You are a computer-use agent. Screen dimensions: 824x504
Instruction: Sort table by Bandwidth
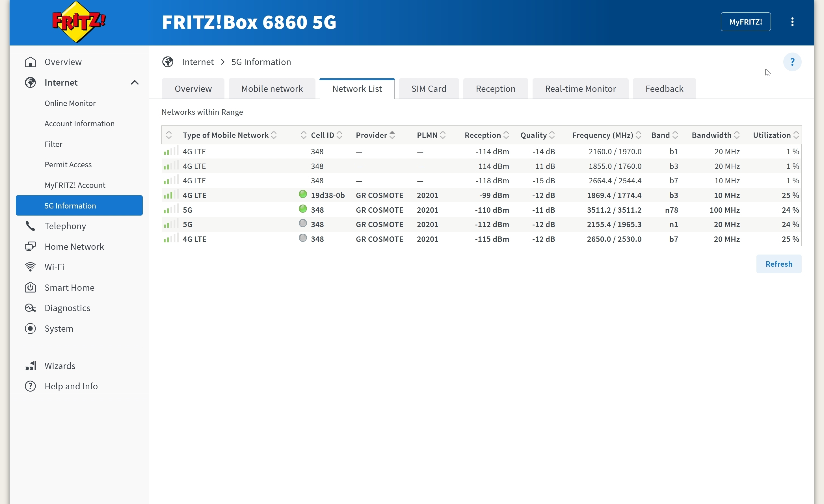(x=716, y=135)
